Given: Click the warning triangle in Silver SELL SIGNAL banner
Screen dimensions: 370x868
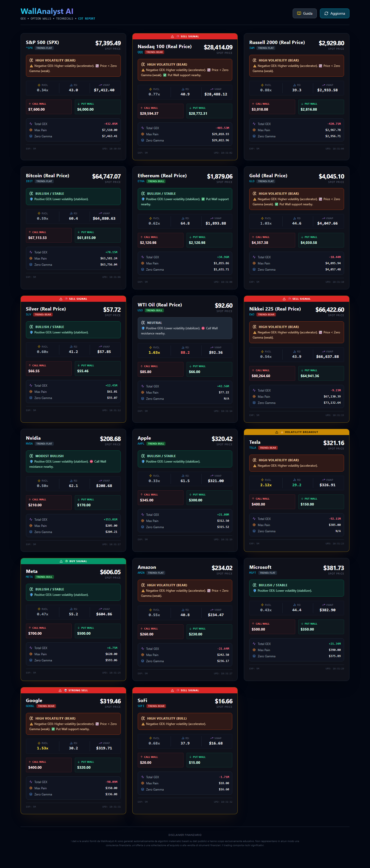Looking at the screenshot, I should [61, 299].
